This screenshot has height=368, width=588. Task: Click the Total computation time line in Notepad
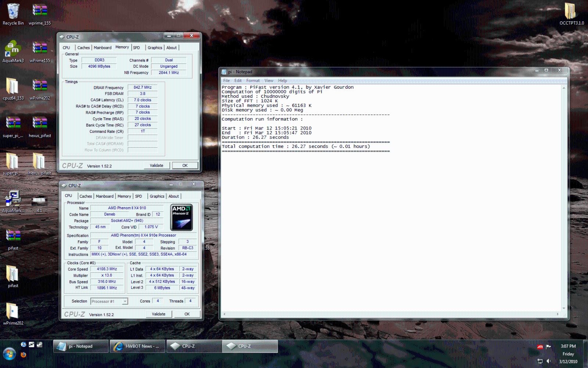coord(296,146)
